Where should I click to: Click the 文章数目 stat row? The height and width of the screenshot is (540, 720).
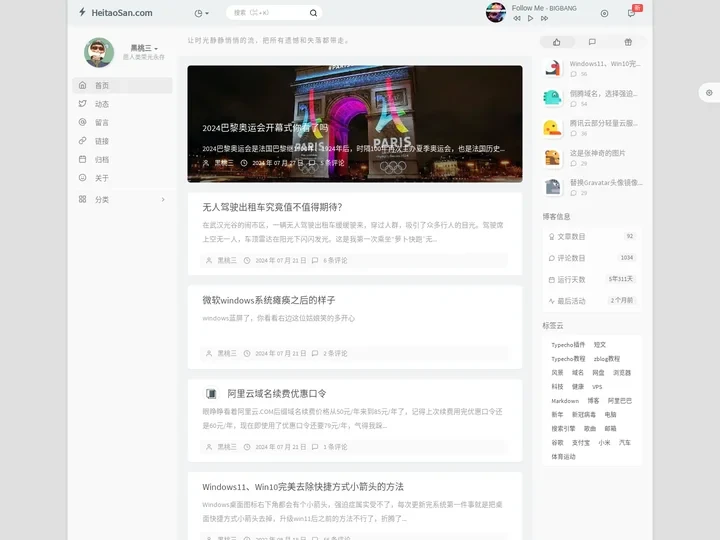coord(591,236)
